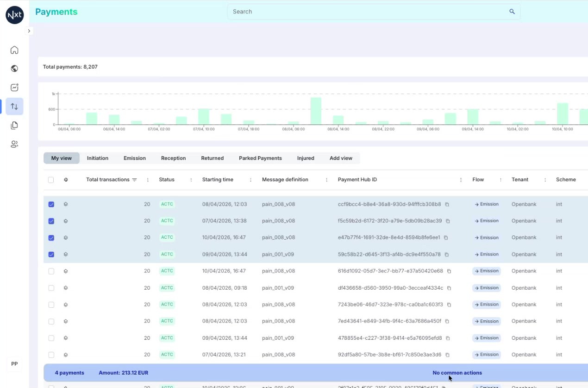
Task: Click layers icon in row 616d1092
Action: (x=66, y=271)
